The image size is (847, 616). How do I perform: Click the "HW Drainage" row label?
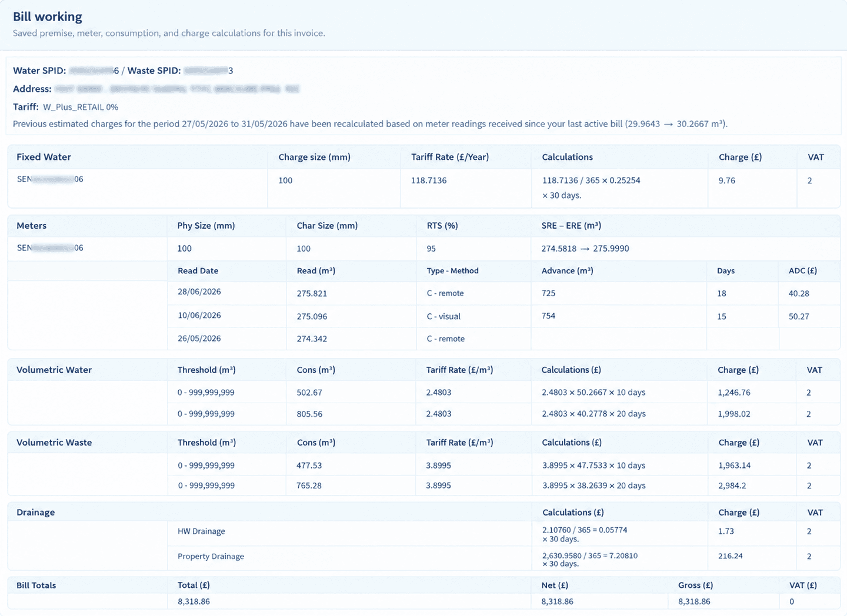[x=201, y=531]
